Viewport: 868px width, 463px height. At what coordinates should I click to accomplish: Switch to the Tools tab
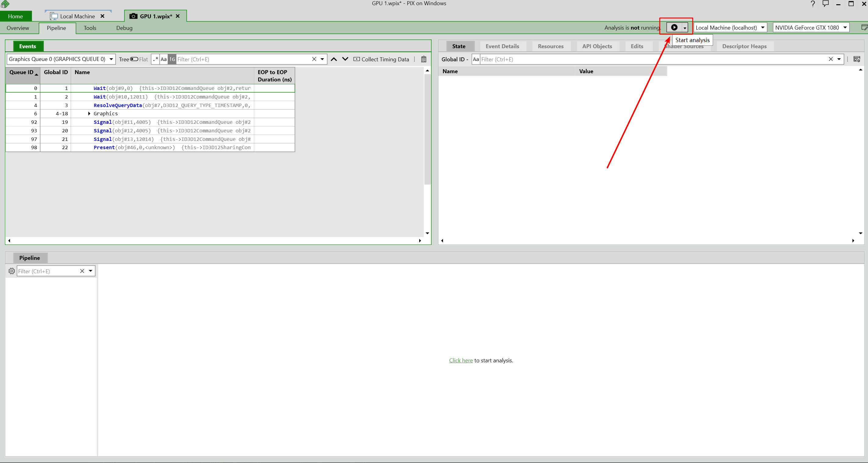90,28
